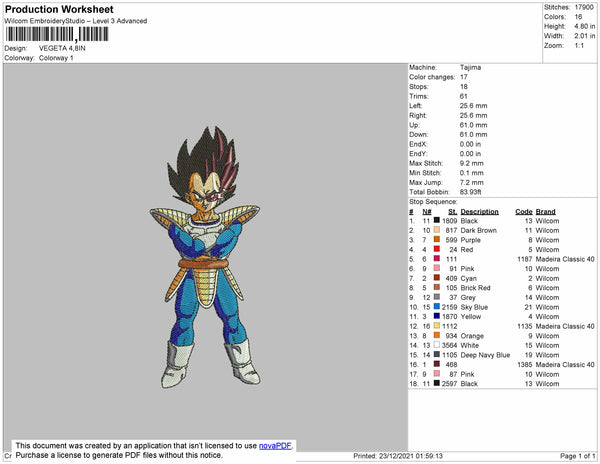The image size is (600, 464).
Task: Click the Page 1 of 1 footer
Action: pyautogui.click(x=577, y=456)
